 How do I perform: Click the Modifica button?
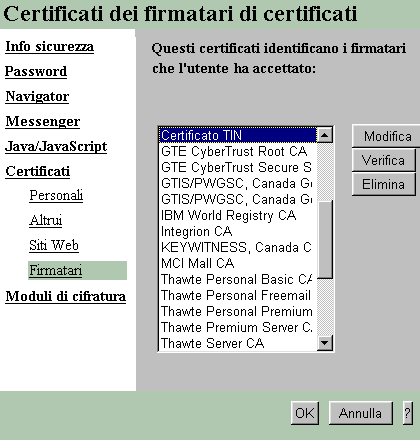coord(387,136)
